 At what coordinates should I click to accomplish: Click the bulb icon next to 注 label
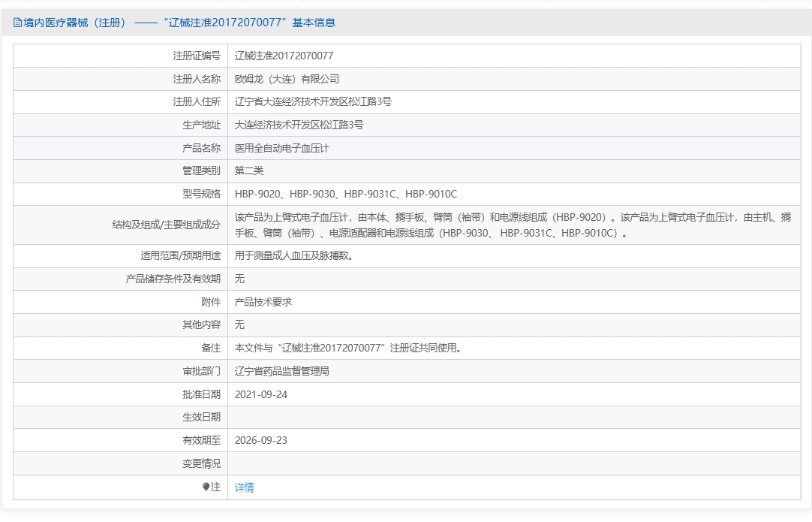click(206, 487)
